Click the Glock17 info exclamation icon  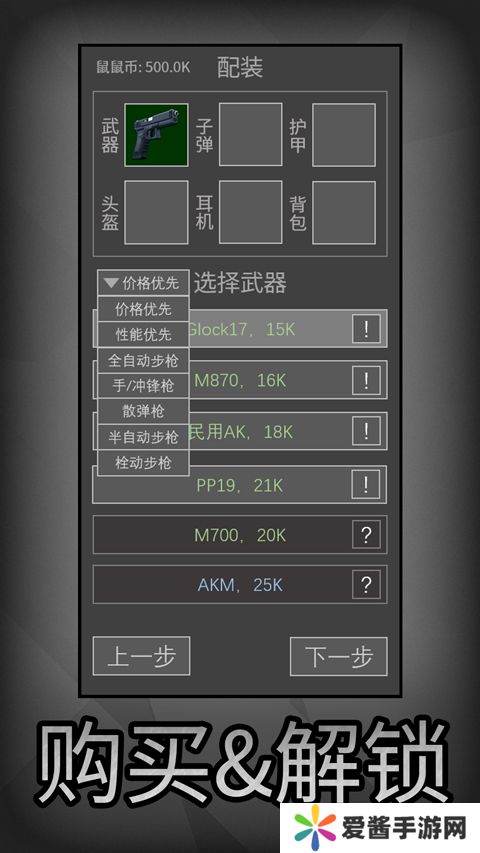[x=366, y=329]
